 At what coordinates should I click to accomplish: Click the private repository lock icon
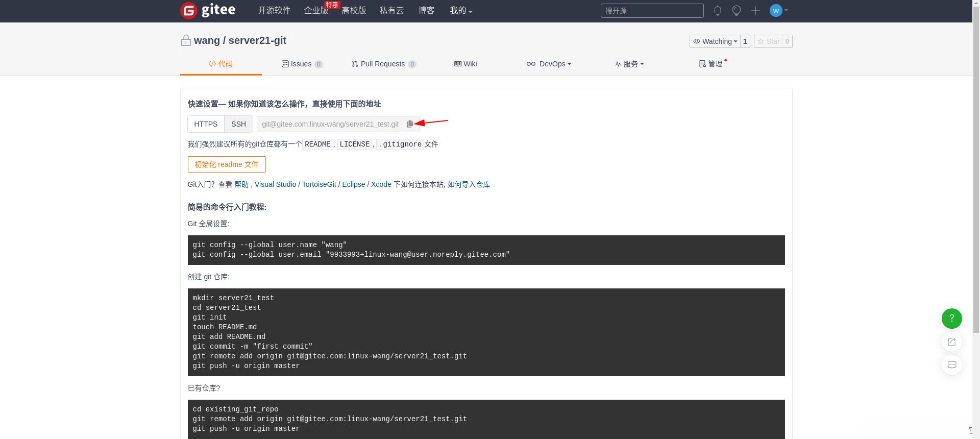click(186, 40)
